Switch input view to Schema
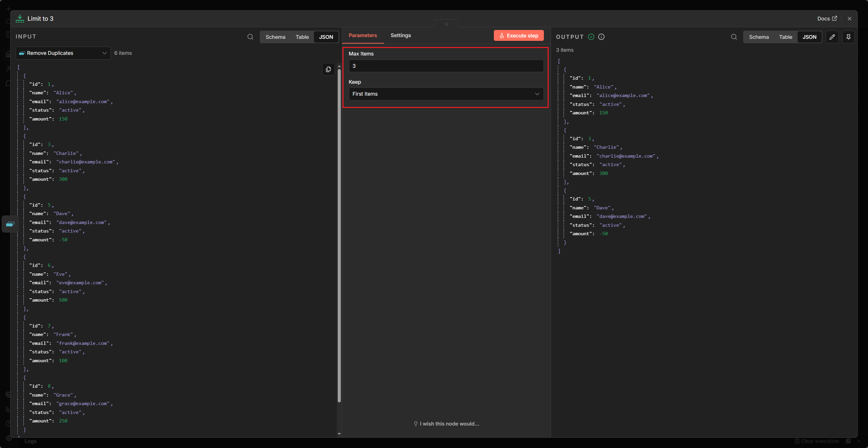This screenshot has width=868, height=448. [275, 37]
